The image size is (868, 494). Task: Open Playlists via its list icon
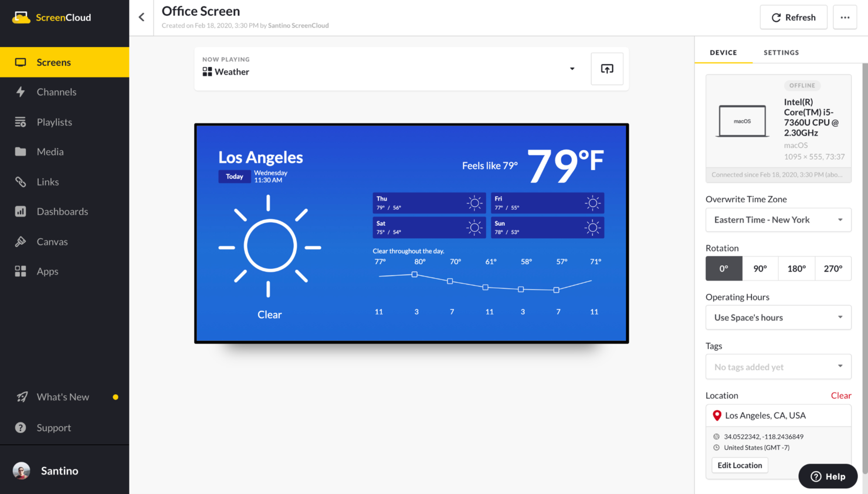(x=21, y=122)
